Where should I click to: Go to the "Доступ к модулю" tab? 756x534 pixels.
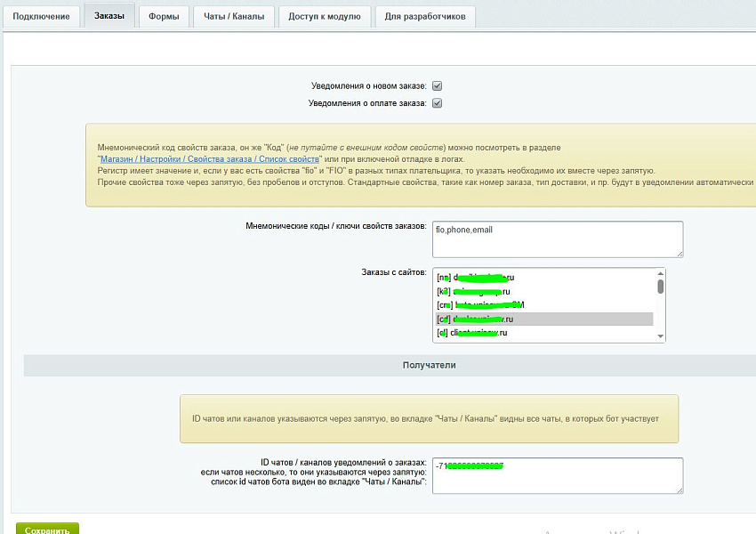[324, 17]
